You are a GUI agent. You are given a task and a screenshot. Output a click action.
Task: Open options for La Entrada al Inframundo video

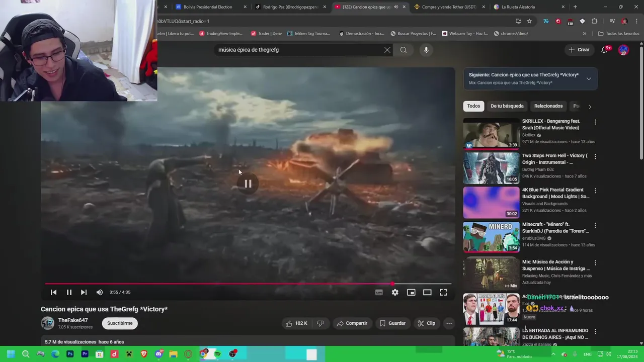click(x=595, y=332)
